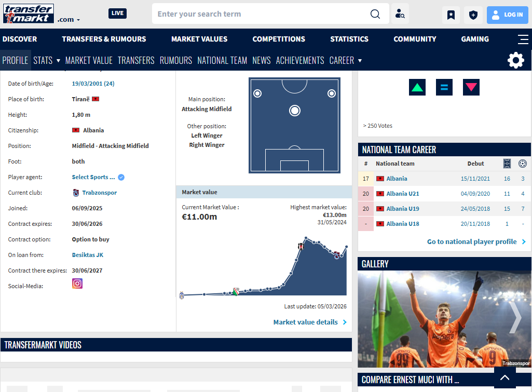Switch to the Market Value tab
This screenshot has height=392, width=532.
click(89, 60)
